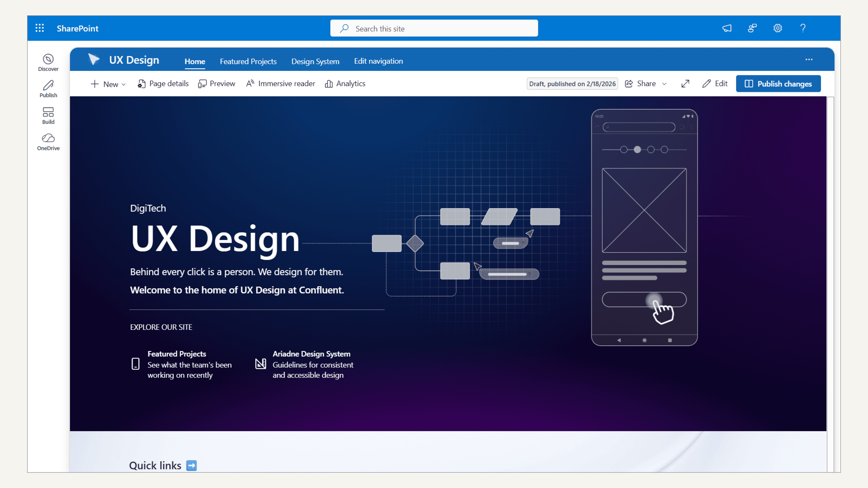Click the Edit pencil button
The height and width of the screenshot is (488, 868).
(x=715, y=84)
